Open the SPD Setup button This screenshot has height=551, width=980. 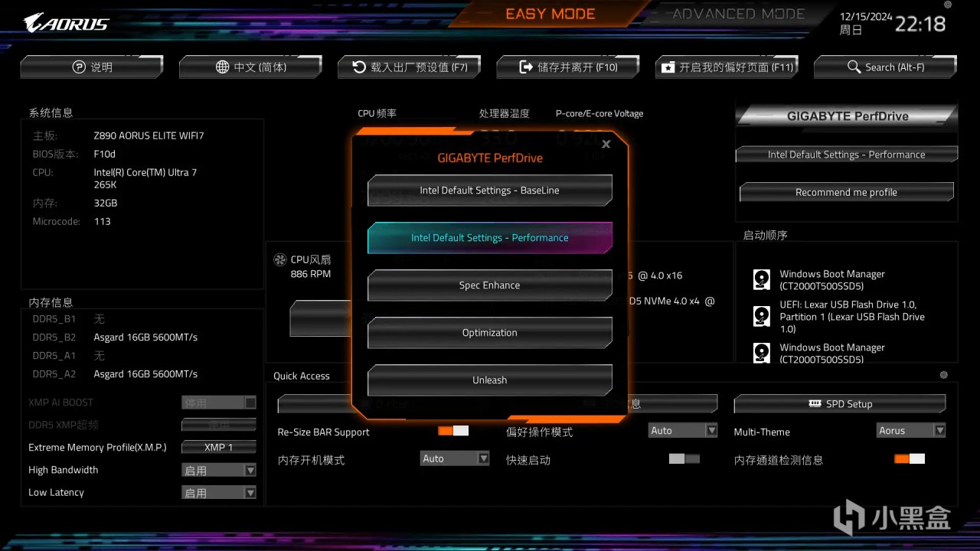[840, 403]
